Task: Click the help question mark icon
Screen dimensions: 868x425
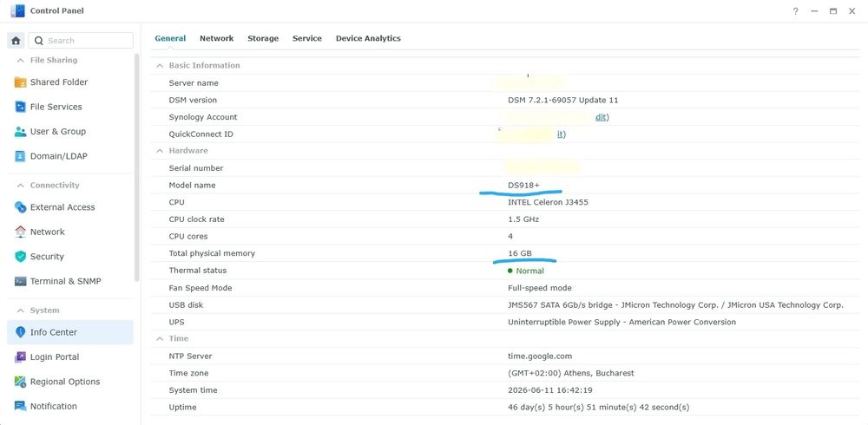Action: click(x=795, y=11)
